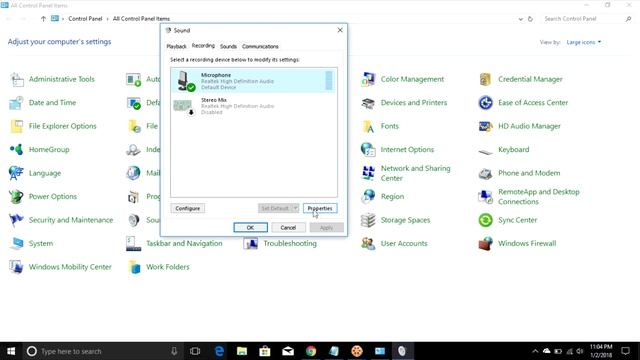
Task: Switch to the Sounds tab
Action: (x=228, y=47)
